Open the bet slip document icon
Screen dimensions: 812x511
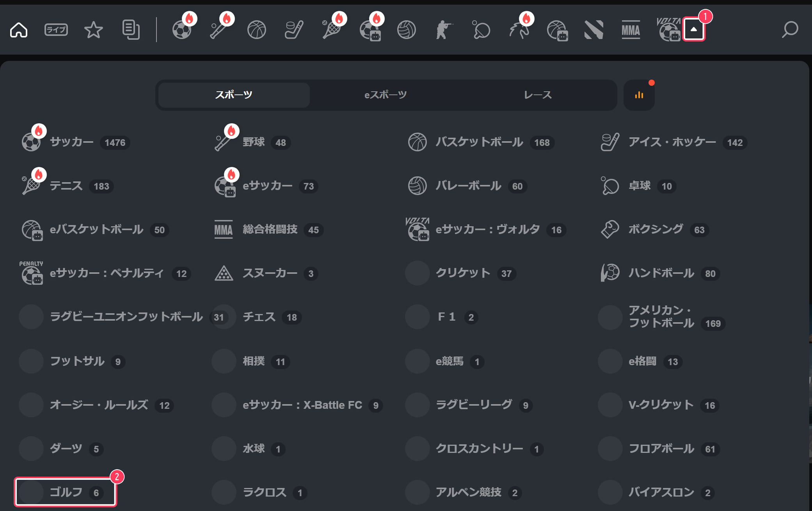pos(131,30)
